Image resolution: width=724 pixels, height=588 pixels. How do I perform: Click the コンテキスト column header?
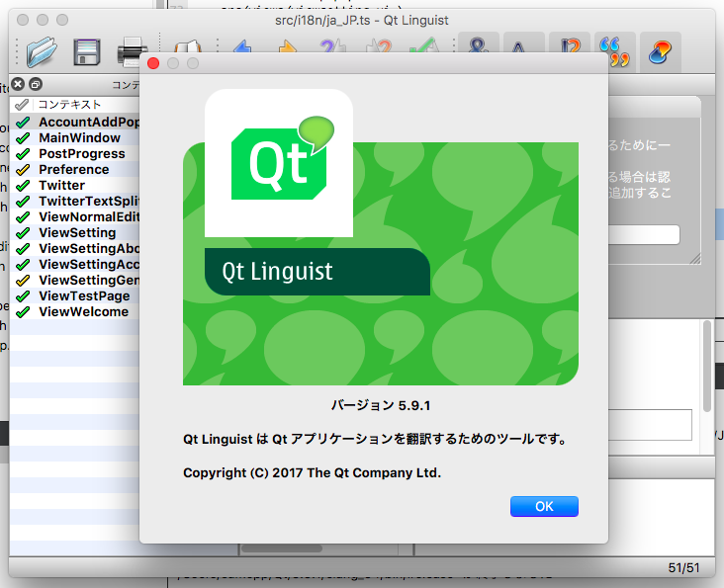[69, 105]
